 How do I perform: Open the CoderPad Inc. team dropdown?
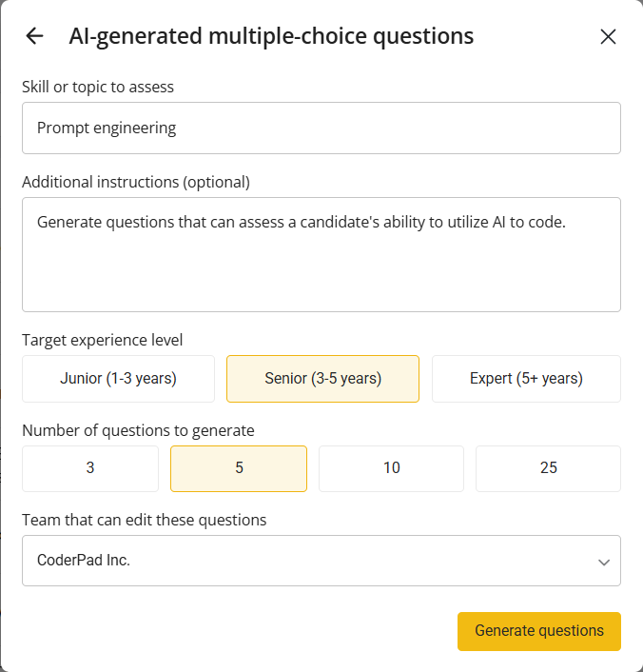click(304, 561)
